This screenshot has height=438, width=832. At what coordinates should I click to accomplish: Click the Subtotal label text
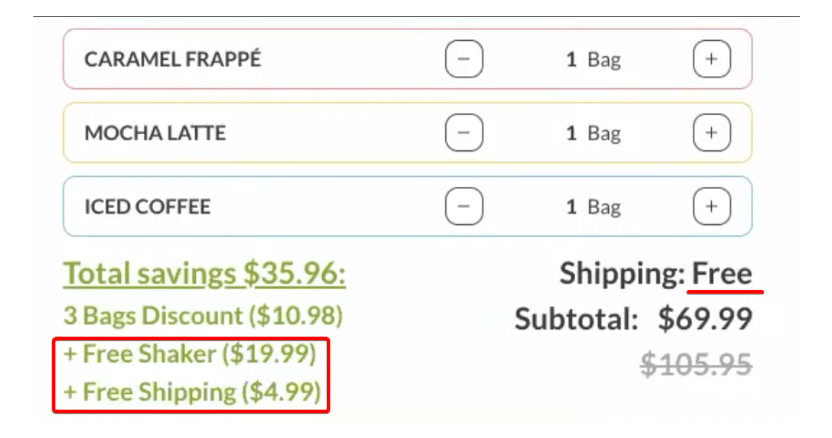(576, 319)
